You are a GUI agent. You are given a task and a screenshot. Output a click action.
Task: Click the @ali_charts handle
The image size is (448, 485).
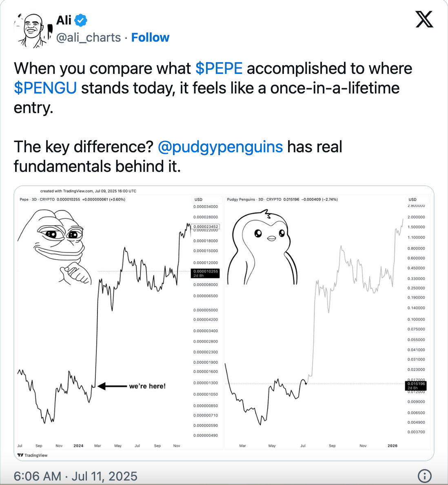89,38
